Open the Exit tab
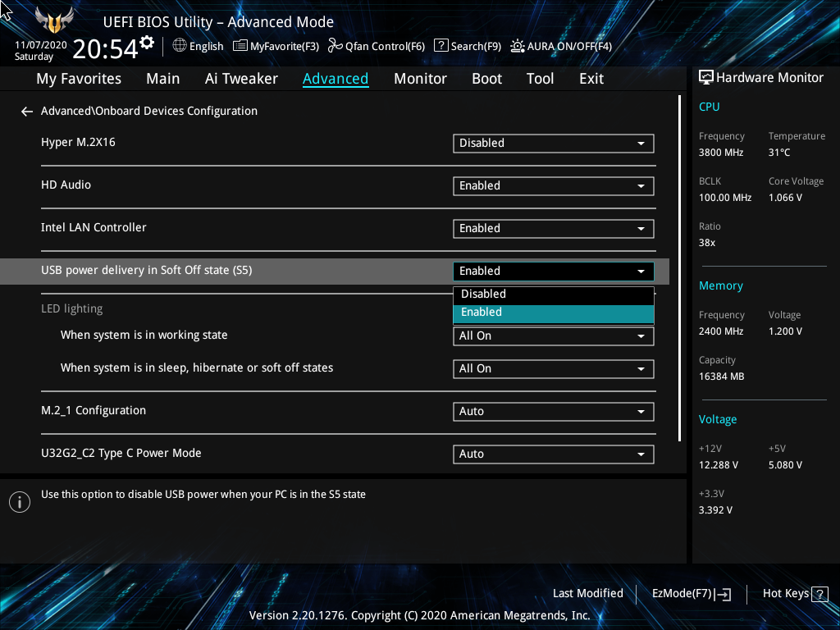The height and width of the screenshot is (630, 840). [x=591, y=79]
